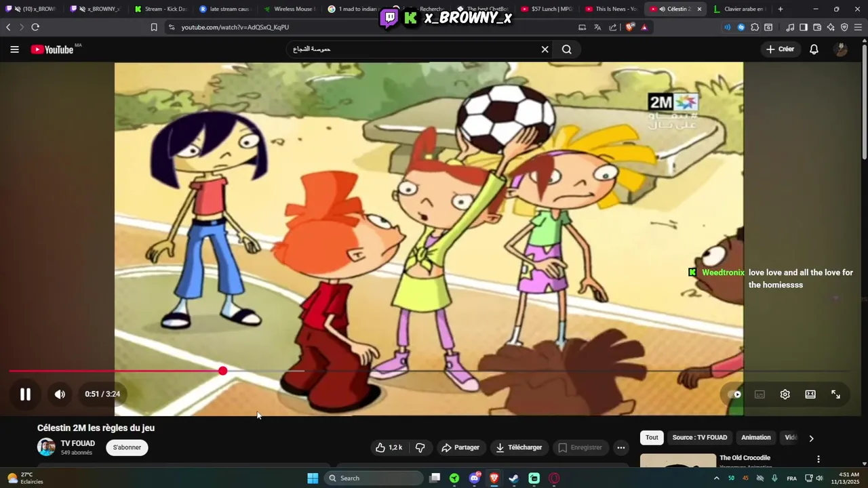Image resolution: width=868 pixels, height=488 pixels.
Task: Open the TV FOUAD channel link
Action: (x=78, y=443)
